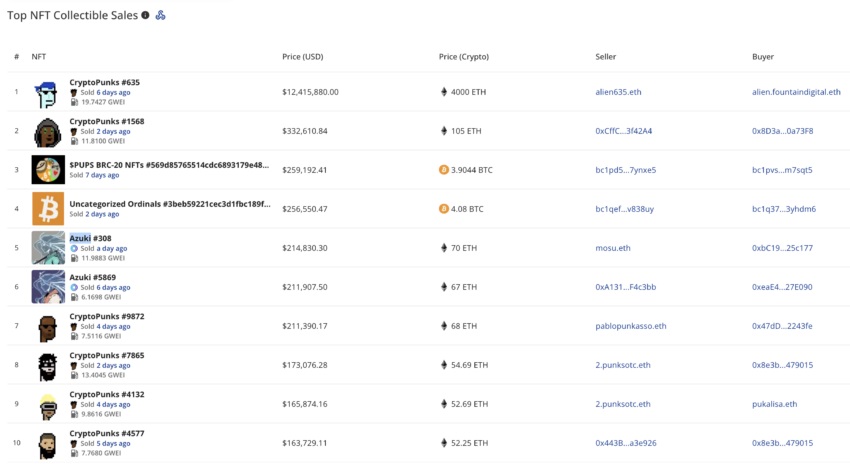Open the CryptoPunks #635 avatar image

(48, 92)
